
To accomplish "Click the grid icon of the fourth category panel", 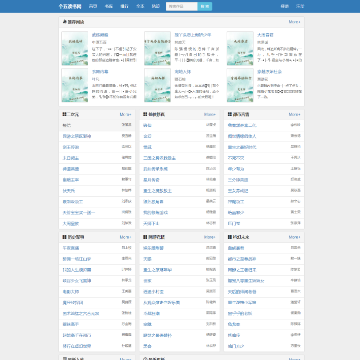I will [x=64, y=237].
